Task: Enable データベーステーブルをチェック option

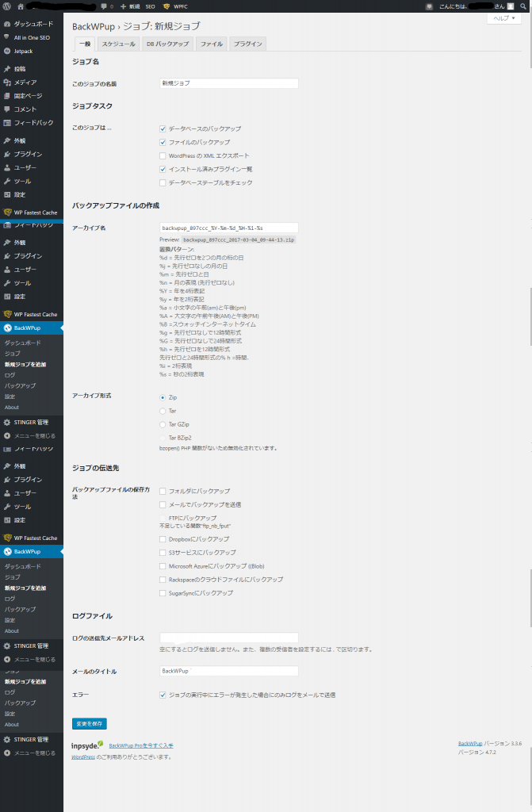Action: pos(163,182)
